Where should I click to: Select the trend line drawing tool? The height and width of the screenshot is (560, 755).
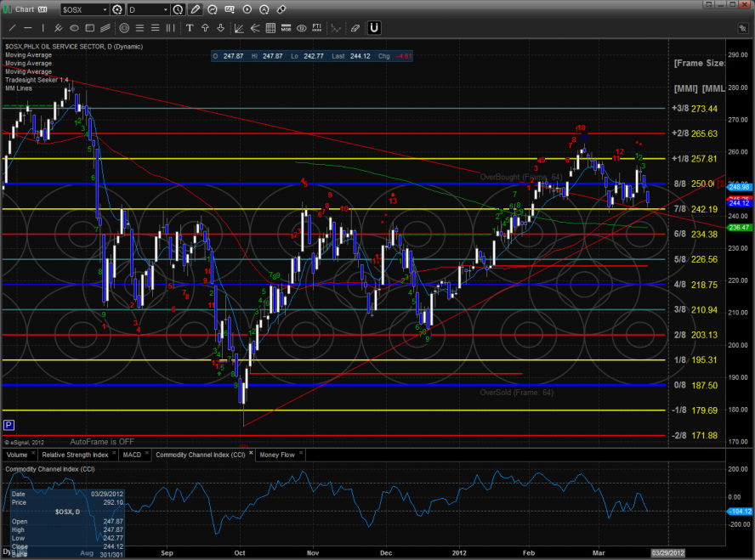tap(13, 28)
